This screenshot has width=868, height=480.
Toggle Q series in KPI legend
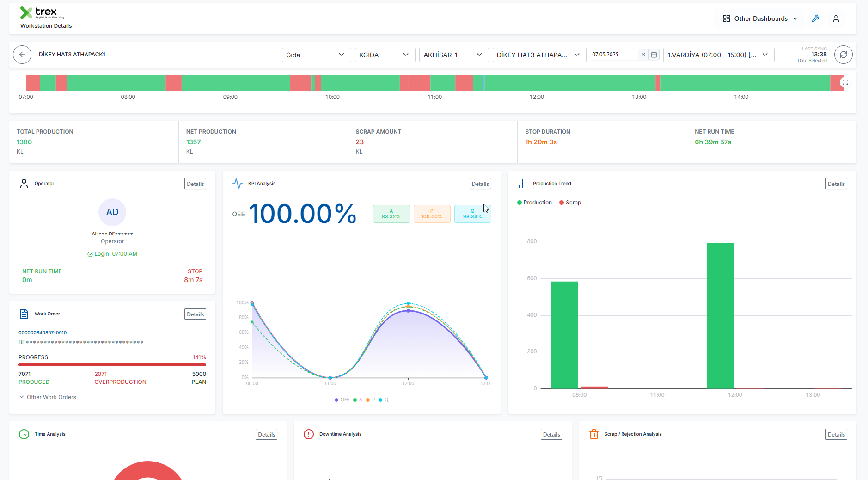coord(384,400)
